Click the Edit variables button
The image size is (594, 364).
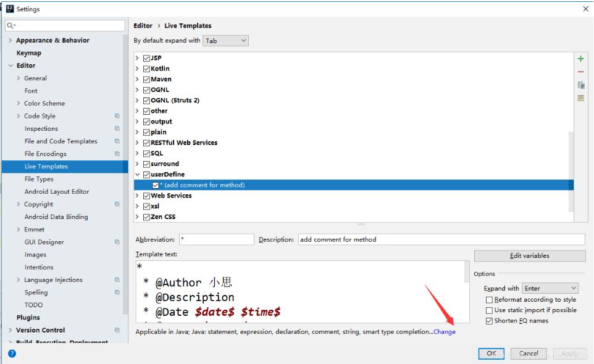pos(529,255)
